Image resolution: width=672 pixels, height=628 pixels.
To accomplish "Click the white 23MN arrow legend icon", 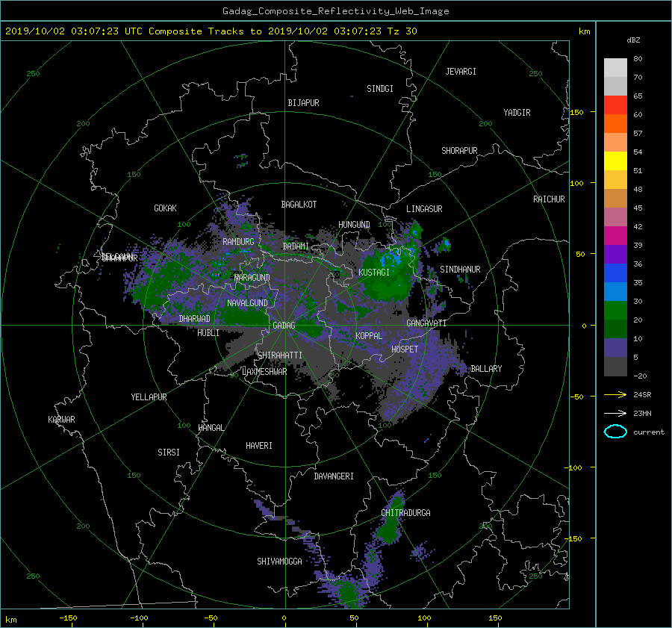I will [x=615, y=413].
